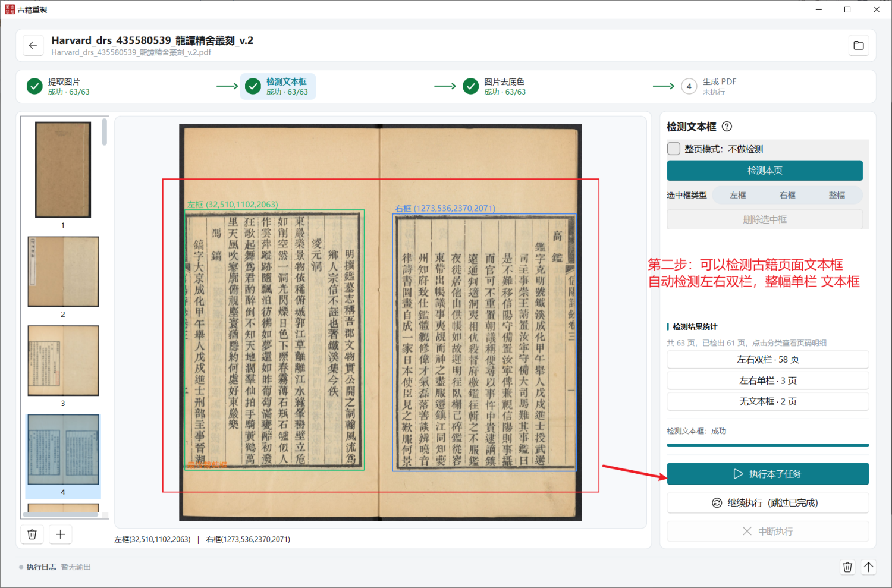Click the 古籍重製 app icon in title bar

[10, 10]
